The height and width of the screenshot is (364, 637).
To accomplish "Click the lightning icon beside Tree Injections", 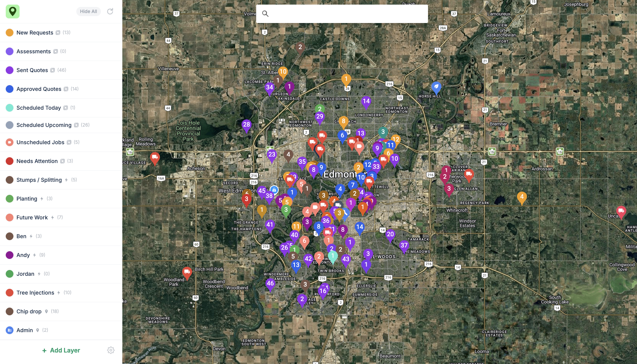I will [x=59, y=293].
